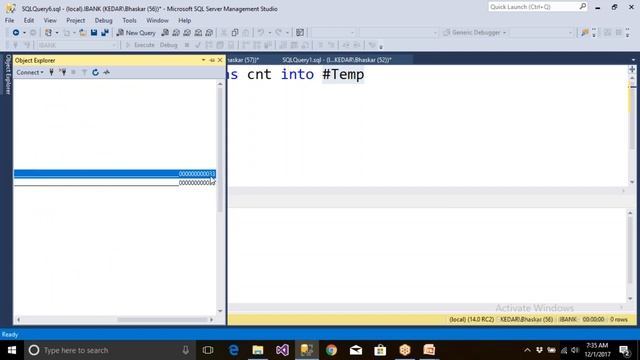Open Visual Studio from taskbar

coord(282,350)
